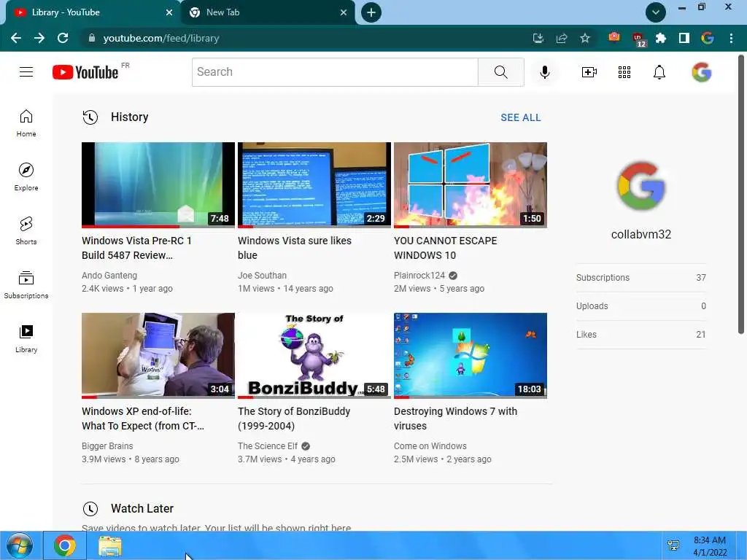Click the address bar URL
Screen dimensions: 747x560
(x=161, y=38)
